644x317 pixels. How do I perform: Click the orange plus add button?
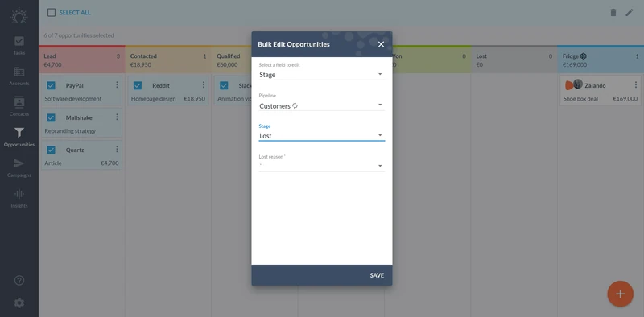click(x=620, y=294)
